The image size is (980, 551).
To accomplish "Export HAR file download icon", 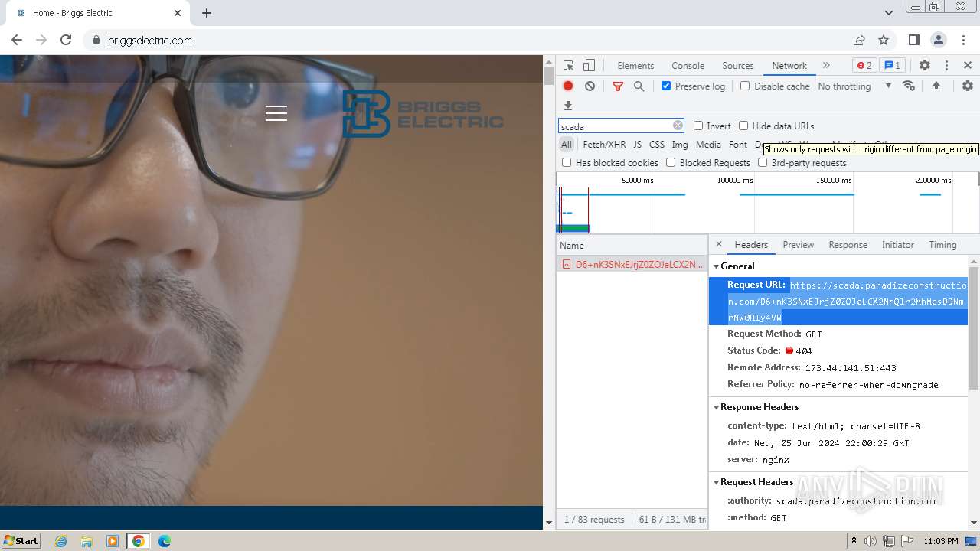I will tap(568, 106).
